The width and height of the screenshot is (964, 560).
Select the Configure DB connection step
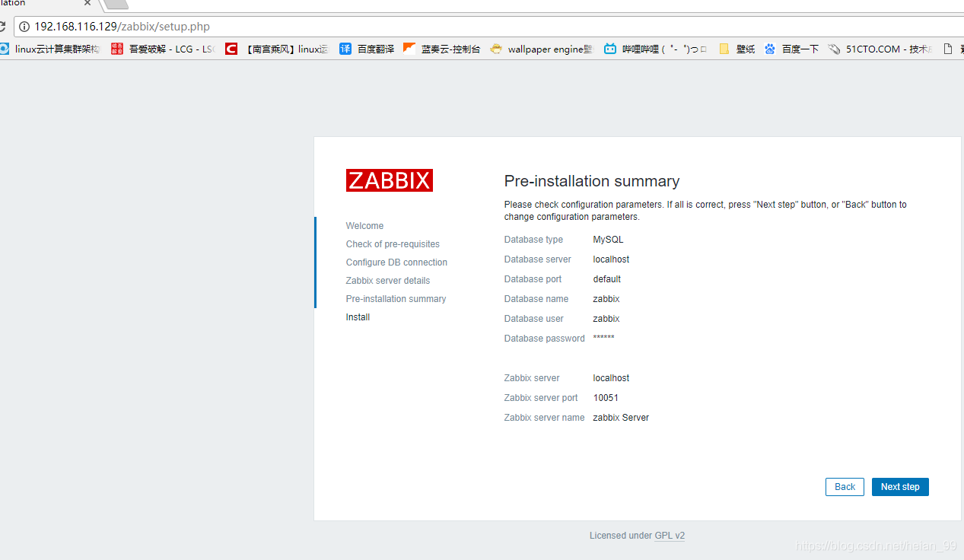(x=396, y=262)
